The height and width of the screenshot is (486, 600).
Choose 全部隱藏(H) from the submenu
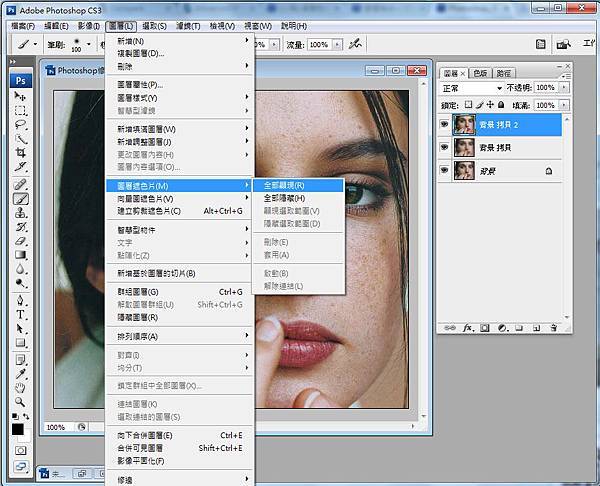(298, 198)
